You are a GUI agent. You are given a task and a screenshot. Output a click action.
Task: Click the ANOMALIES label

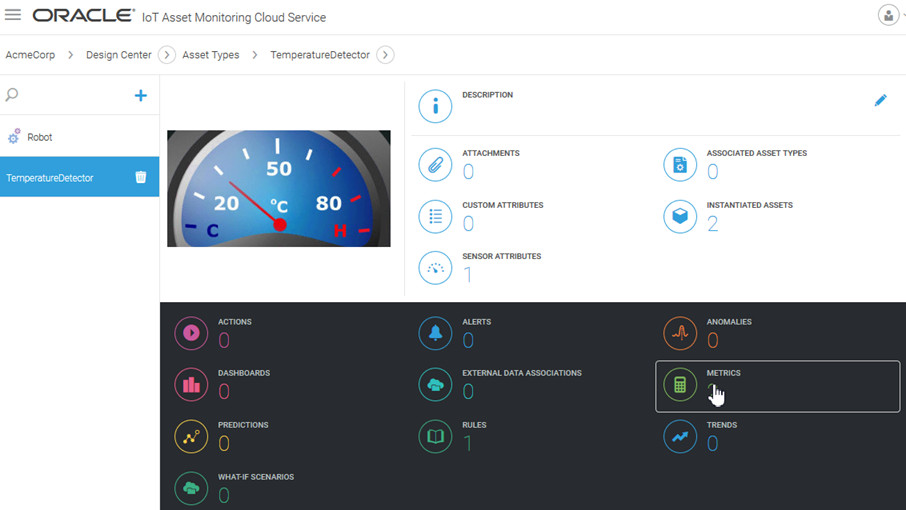[729, 322]
